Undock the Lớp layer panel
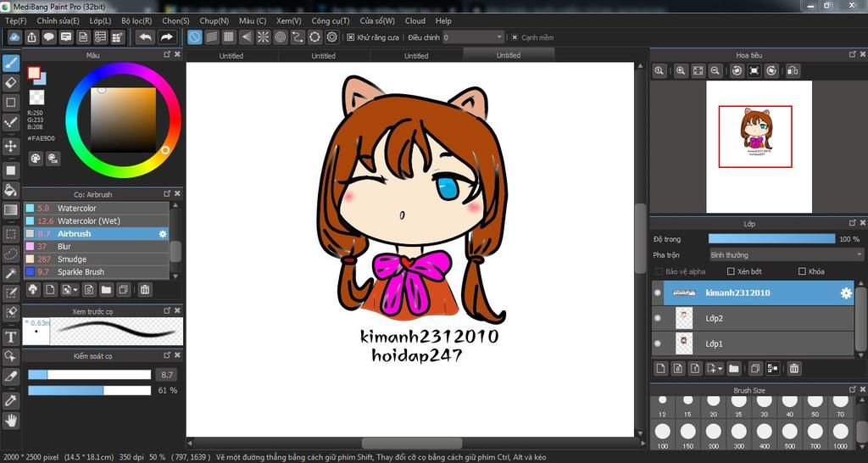The width and height of the screenshot is (868, 463). click(853, 223)
